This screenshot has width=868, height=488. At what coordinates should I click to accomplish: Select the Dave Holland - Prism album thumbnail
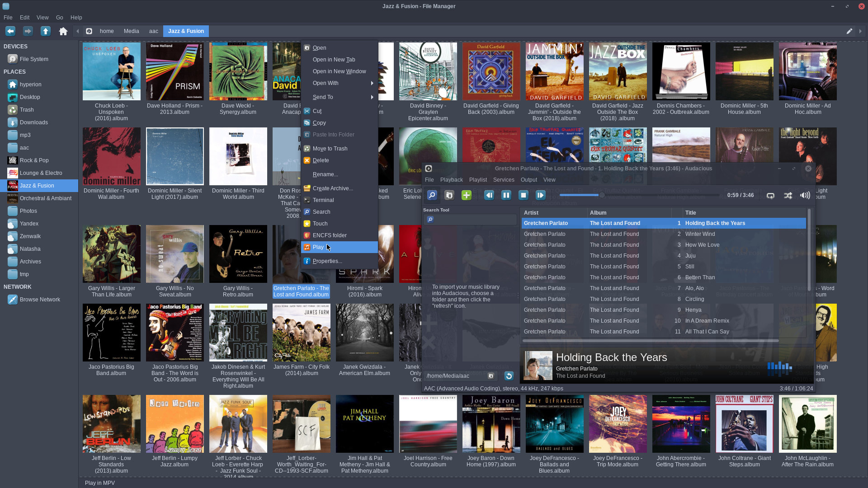[175, 71]
